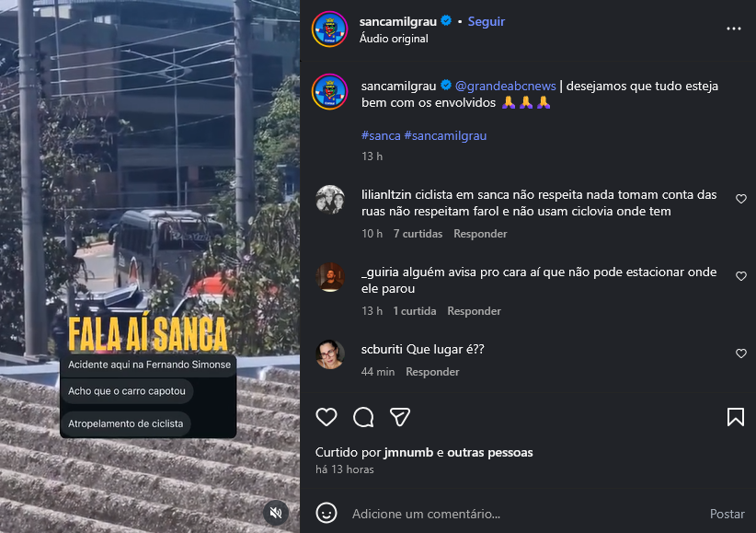This screenshot has width=756, height=533.
Task: Like lilianltzin's comment
Action: (741, 199)
